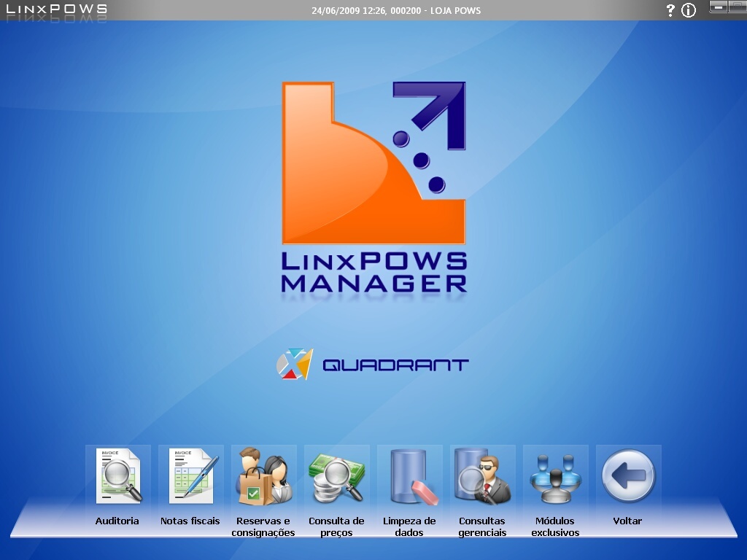Open the Módulos exclusivos icon
747x560 pixels.
(x=555, y=478)
